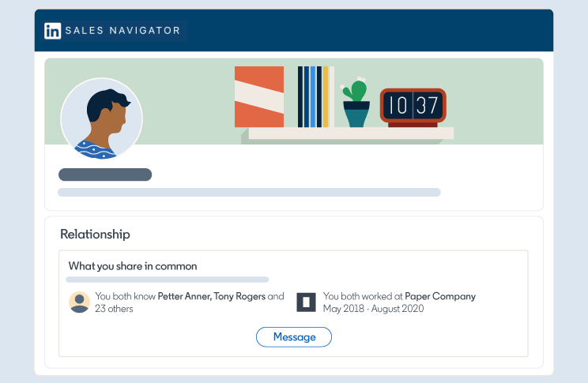Click the "What you share in common" heading

[x=133, y=266]
